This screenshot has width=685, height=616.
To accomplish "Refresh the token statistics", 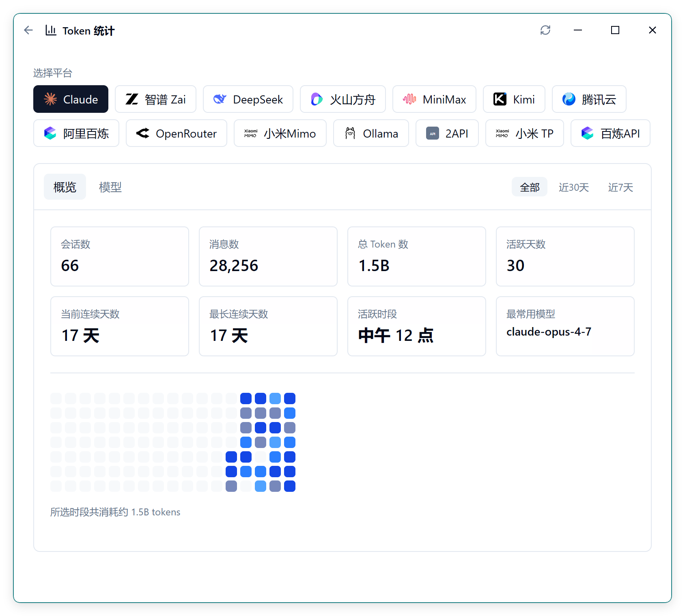I will (545, 30).
